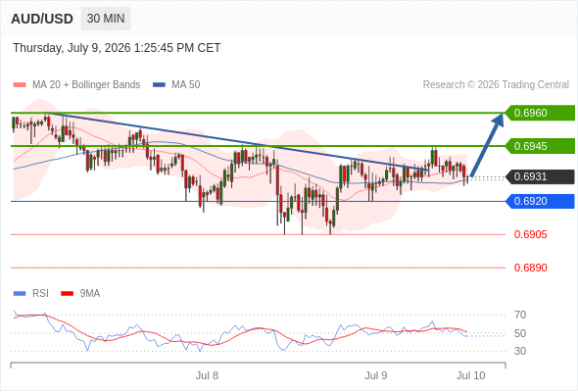Click the Jul 8 date marker
578x392 pixels.
pos(207,375)
